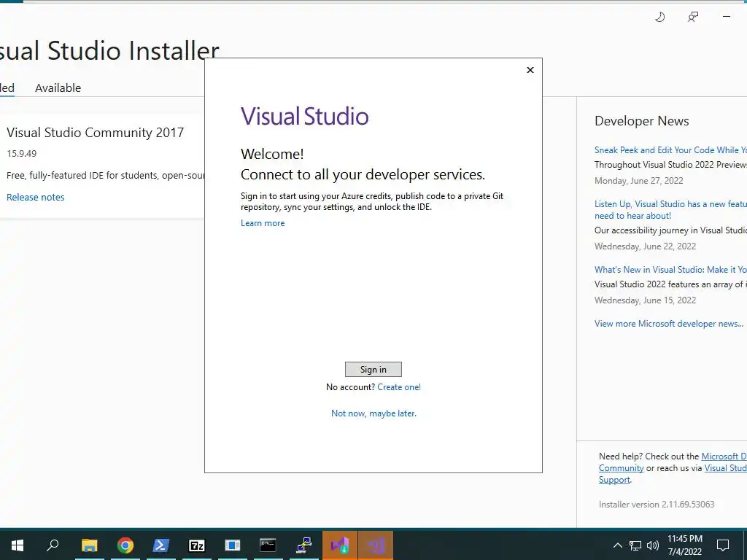Open 7-Zip from the taskbar

197,545
